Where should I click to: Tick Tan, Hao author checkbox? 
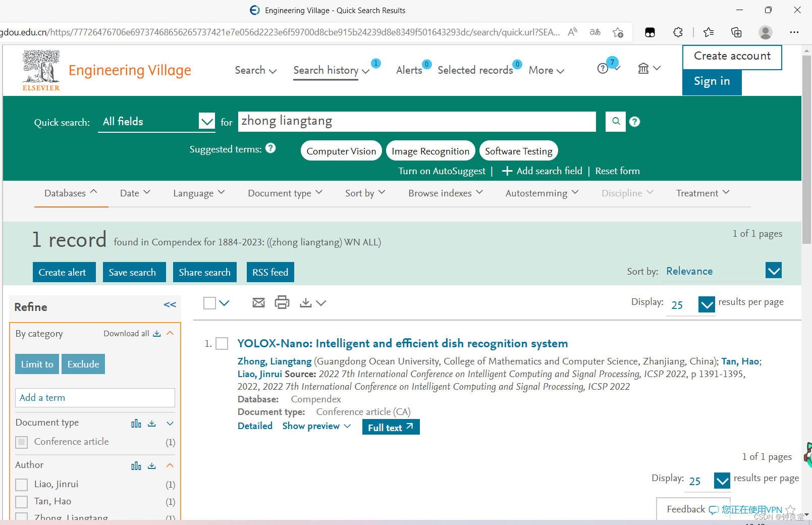point(21,502)
